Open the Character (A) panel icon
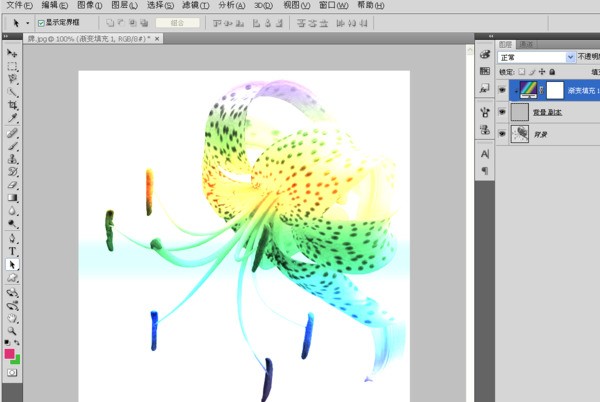Image resolution: width=600 pixels, height=402 pixels. pos(485,154)
